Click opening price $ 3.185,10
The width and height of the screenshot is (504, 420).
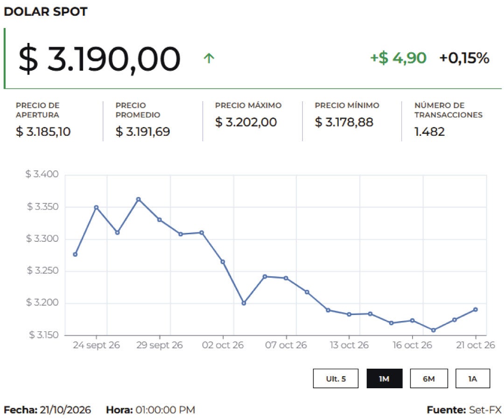(43, 132)
